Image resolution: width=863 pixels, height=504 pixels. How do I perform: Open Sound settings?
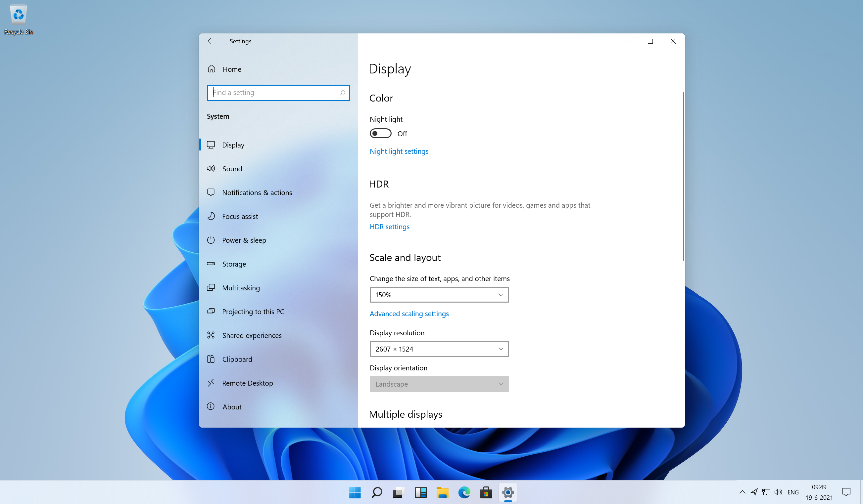[232, 169]
